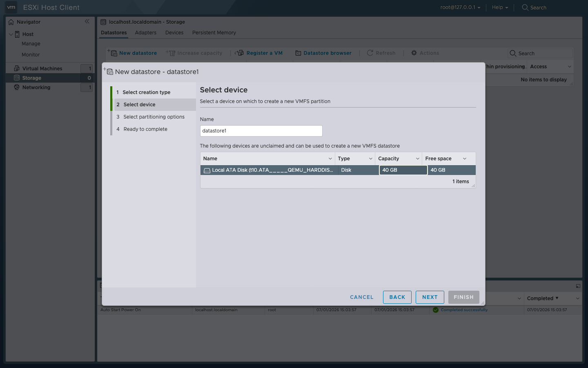Switch to the Datastores tab
Screen dimensions: 588x368
tap(114, 33)
